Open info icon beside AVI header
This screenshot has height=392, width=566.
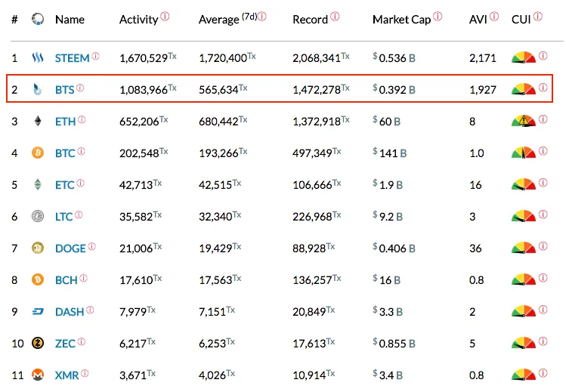pos(494,16)
